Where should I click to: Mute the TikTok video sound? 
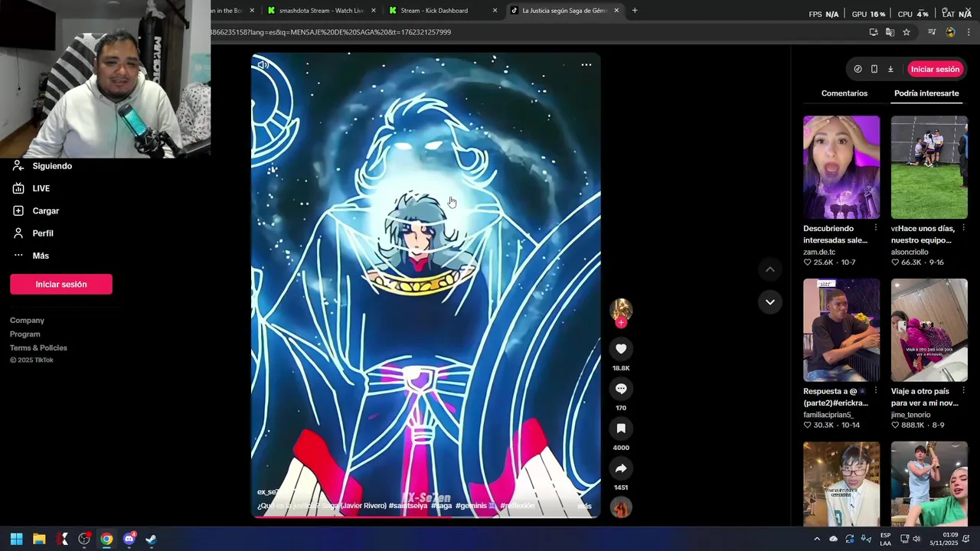[263, 65]
